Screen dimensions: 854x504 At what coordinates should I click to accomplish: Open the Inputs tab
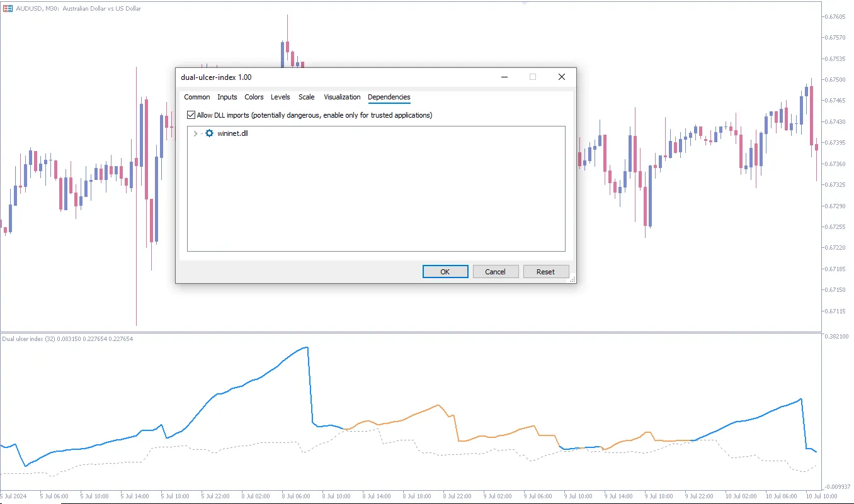[x=227, y=97]
